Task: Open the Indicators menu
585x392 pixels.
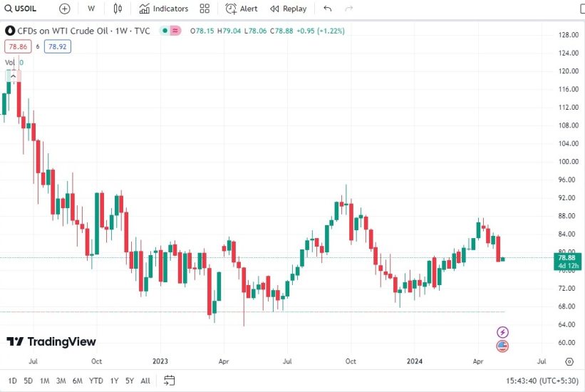Action: 164,9
